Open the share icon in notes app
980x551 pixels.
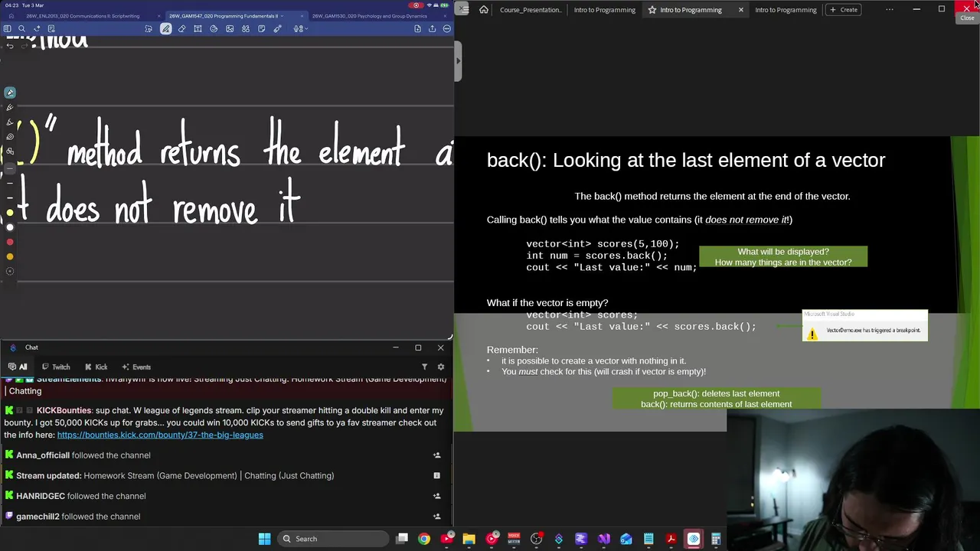(432, 28)
